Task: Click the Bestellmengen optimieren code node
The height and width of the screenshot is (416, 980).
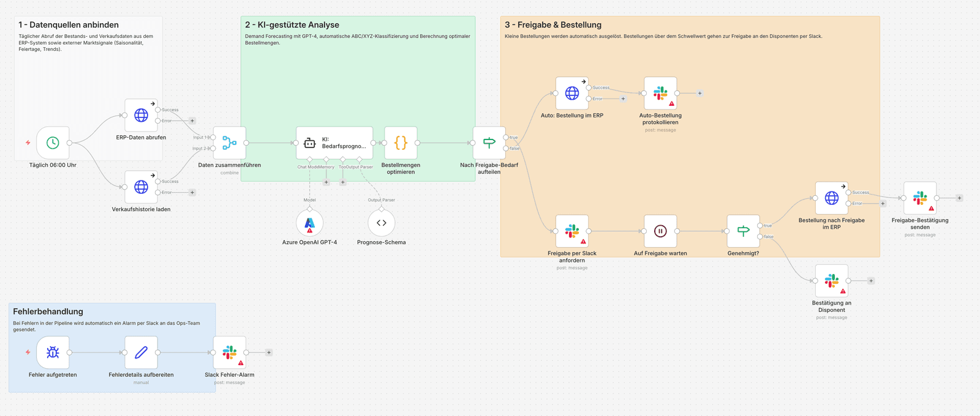Action: [x=401, y=143]
